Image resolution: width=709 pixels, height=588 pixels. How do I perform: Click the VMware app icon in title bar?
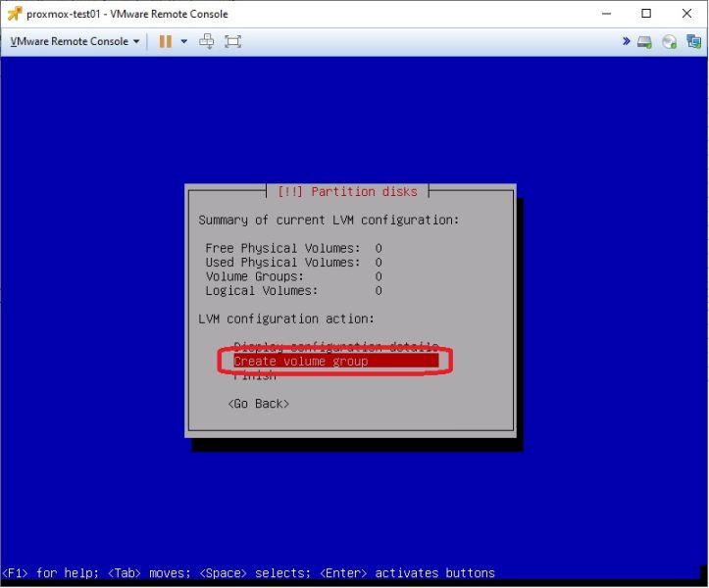click(x=15, y=14)
